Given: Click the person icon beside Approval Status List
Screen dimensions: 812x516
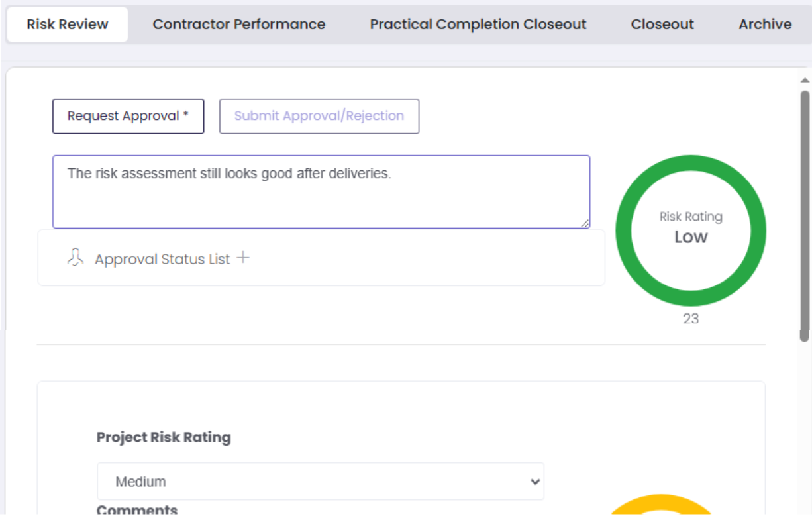Looking at the screenshot, I should (x=76, y=258).
